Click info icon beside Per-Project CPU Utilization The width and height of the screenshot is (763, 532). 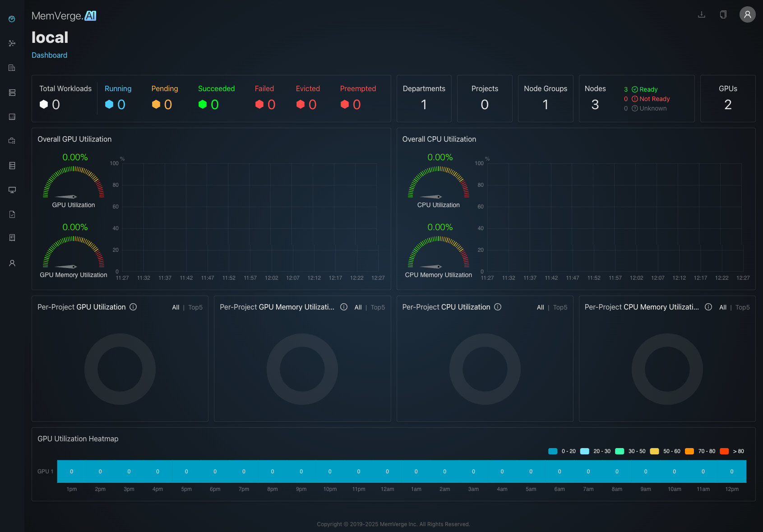pos(498,307)
